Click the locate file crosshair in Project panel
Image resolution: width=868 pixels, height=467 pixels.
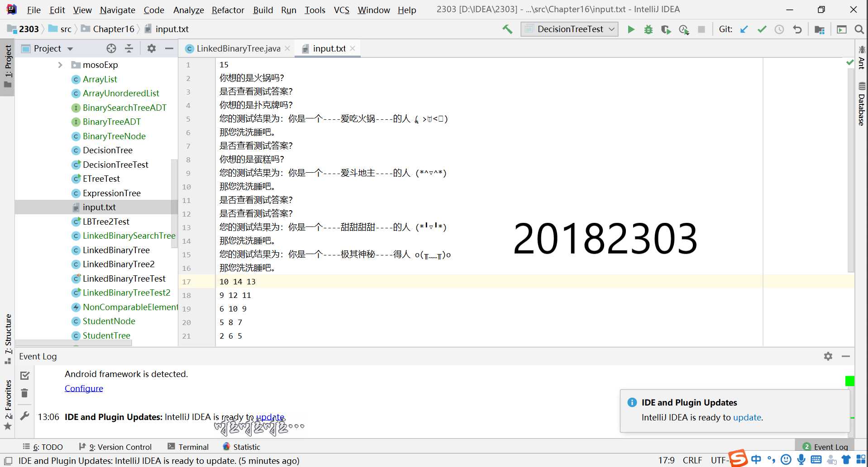[x=111, y=48]
